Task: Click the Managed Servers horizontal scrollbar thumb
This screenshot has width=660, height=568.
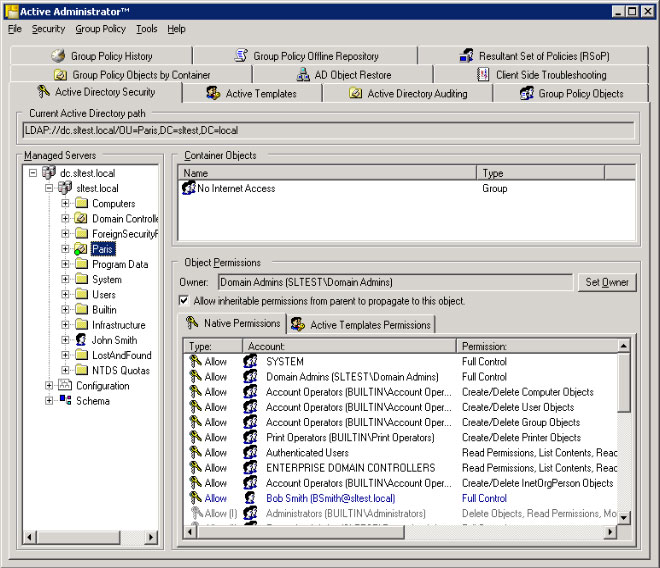Action: (79, 537)
